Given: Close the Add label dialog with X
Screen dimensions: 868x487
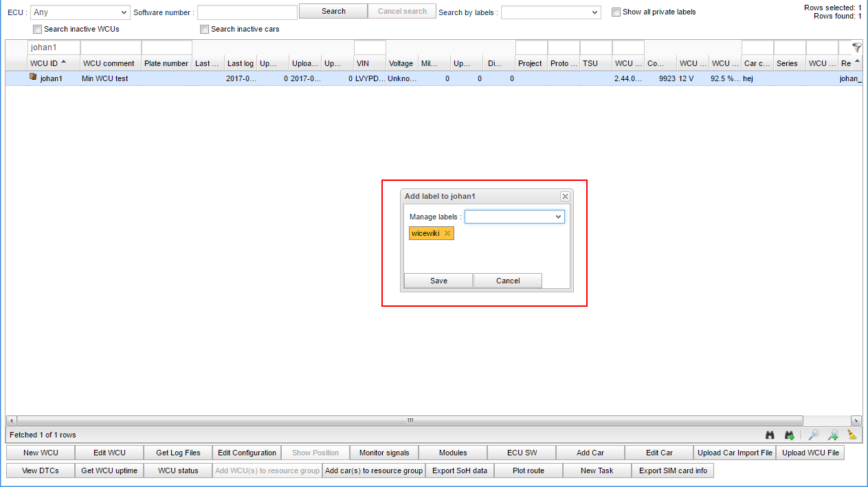Looking at the screenshot, I should pos(565,196).
